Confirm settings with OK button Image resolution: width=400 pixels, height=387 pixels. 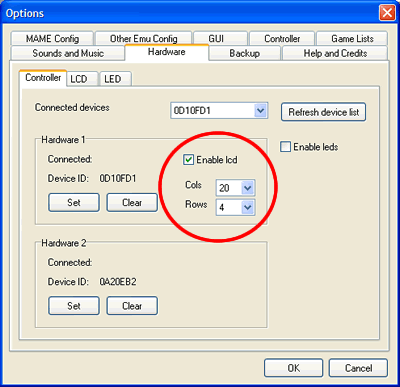pos(293,368)
